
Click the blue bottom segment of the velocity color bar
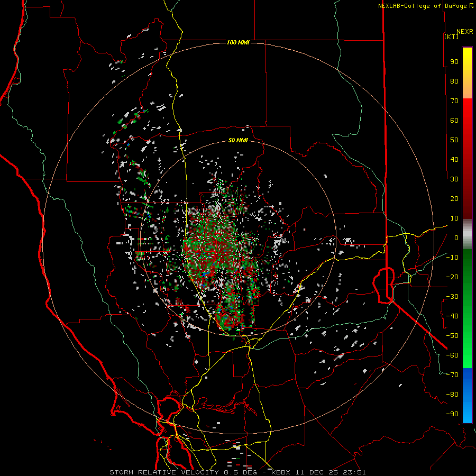click(467, 396)
